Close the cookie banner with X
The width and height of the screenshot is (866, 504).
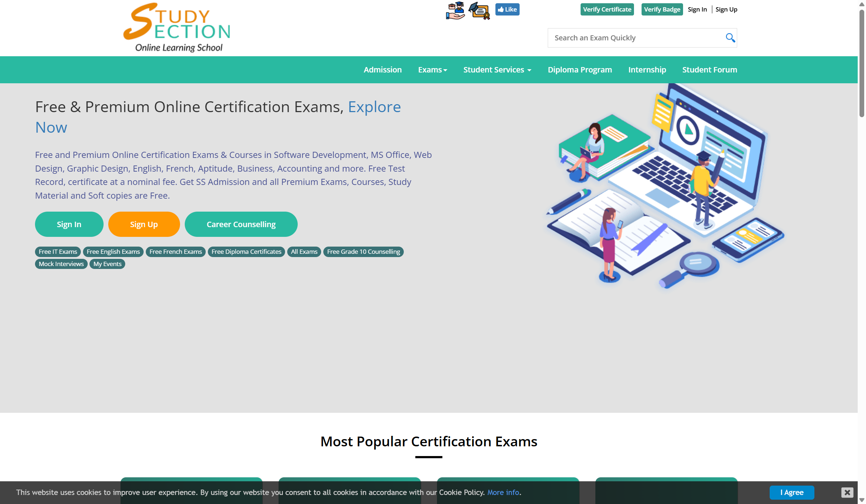(x=847, y=492)
